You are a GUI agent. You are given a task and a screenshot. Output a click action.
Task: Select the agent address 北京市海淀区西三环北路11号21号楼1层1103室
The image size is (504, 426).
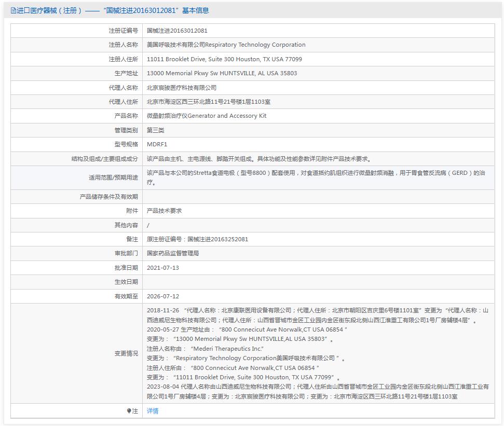(x=209, y=102)
